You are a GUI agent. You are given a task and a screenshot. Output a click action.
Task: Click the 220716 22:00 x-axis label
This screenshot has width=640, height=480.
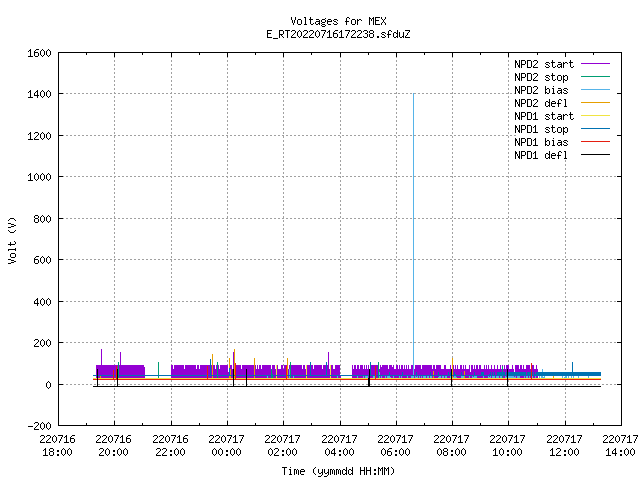pyautogui.click(x=170, y=446)
